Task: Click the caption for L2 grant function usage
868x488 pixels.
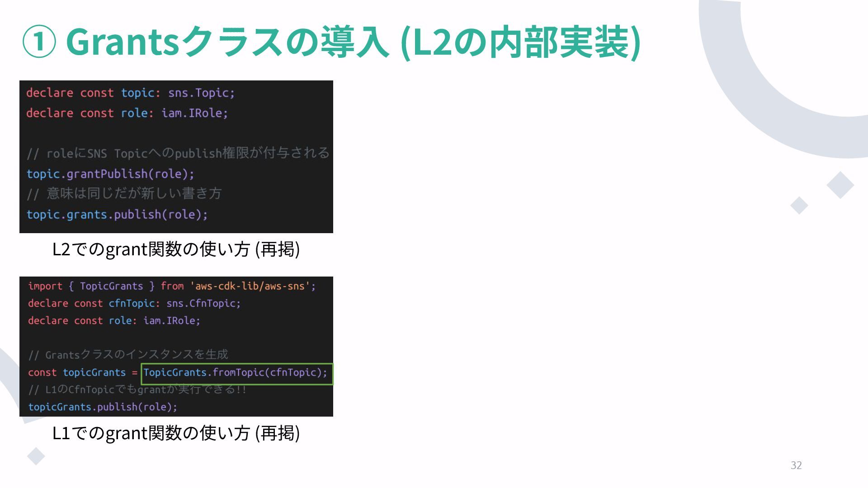Action: click(x=176, y=249)
